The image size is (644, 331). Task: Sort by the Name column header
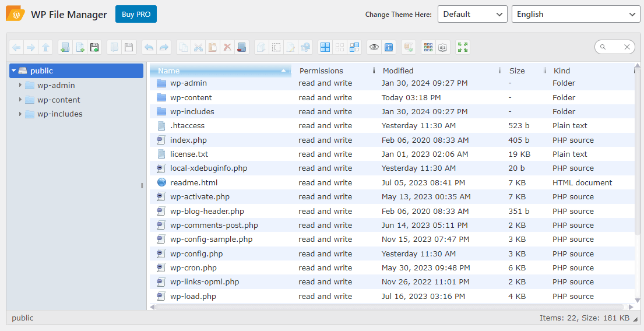click(220, 71)
